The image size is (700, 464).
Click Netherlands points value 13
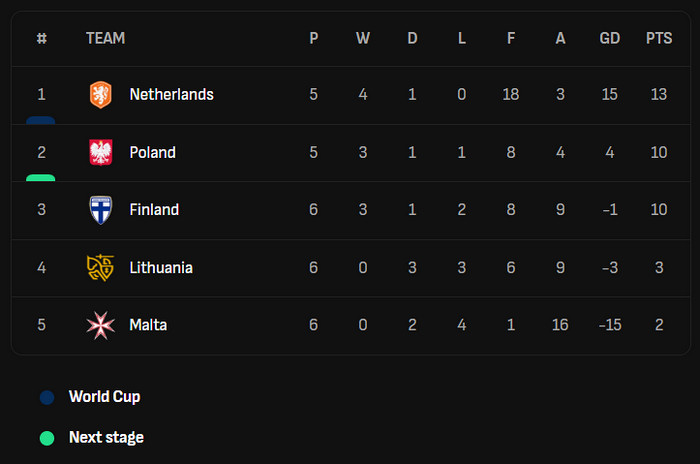pyautogui.click(x=659, y=95)
